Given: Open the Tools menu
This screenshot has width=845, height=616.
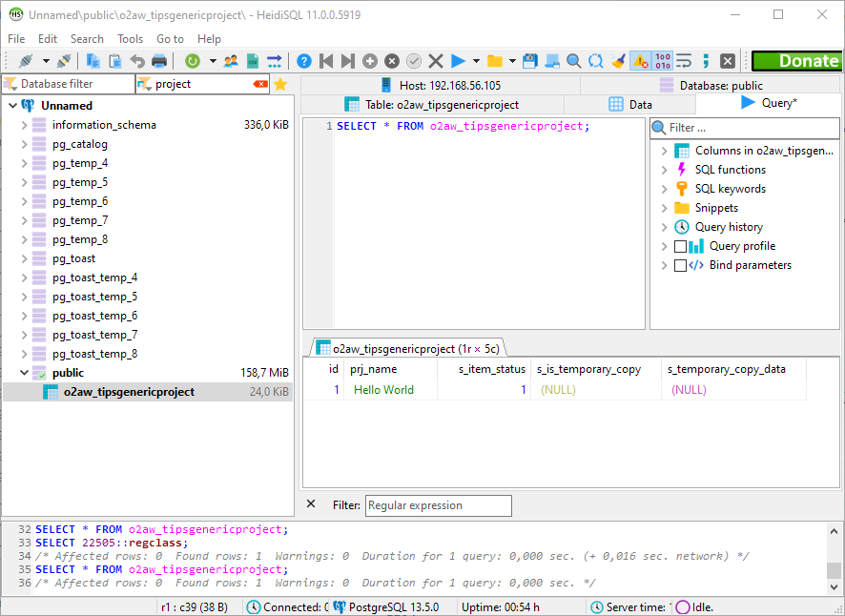Looking at the screenshot, I should [x=131, y=39].
